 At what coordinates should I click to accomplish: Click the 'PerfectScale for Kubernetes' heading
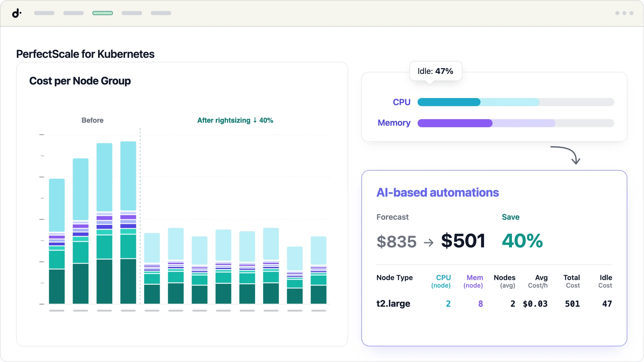tap(85, 54)
